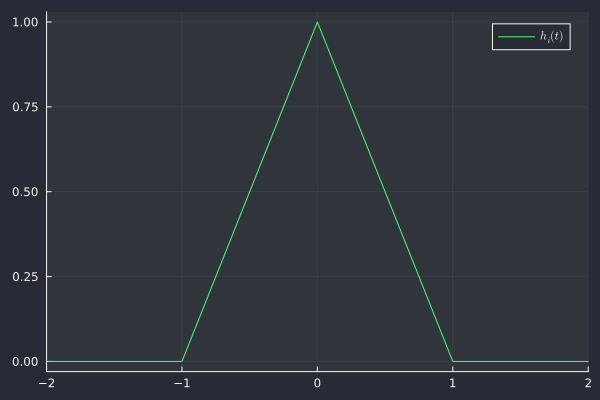Click the 0.50 y-axis tick label
The image size is (600, 400).
[x=26, y=192]
